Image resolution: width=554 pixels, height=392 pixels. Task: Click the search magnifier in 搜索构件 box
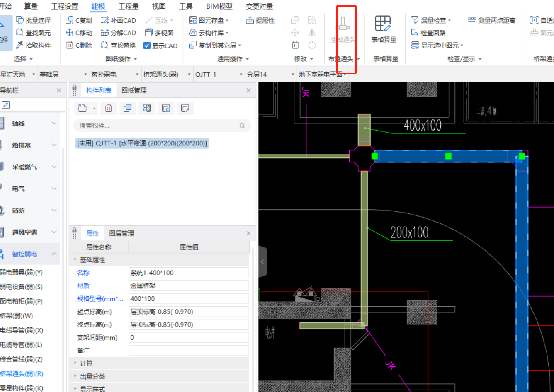[242, 126]
